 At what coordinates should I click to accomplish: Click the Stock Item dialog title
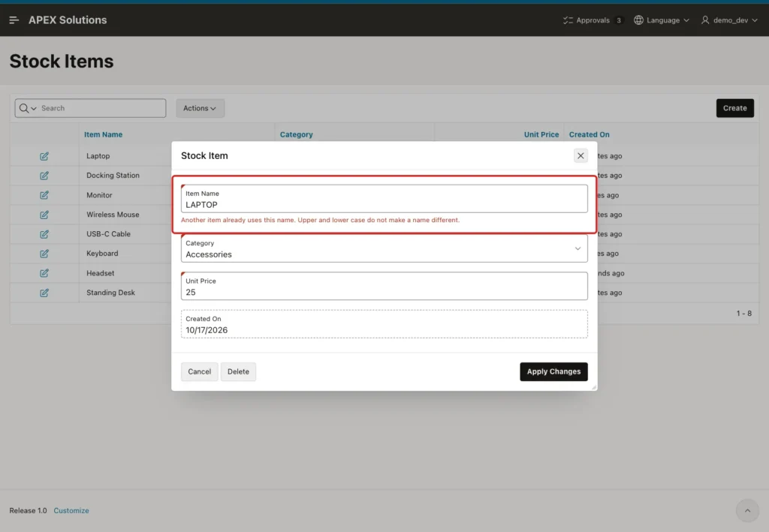pos(204,156)
